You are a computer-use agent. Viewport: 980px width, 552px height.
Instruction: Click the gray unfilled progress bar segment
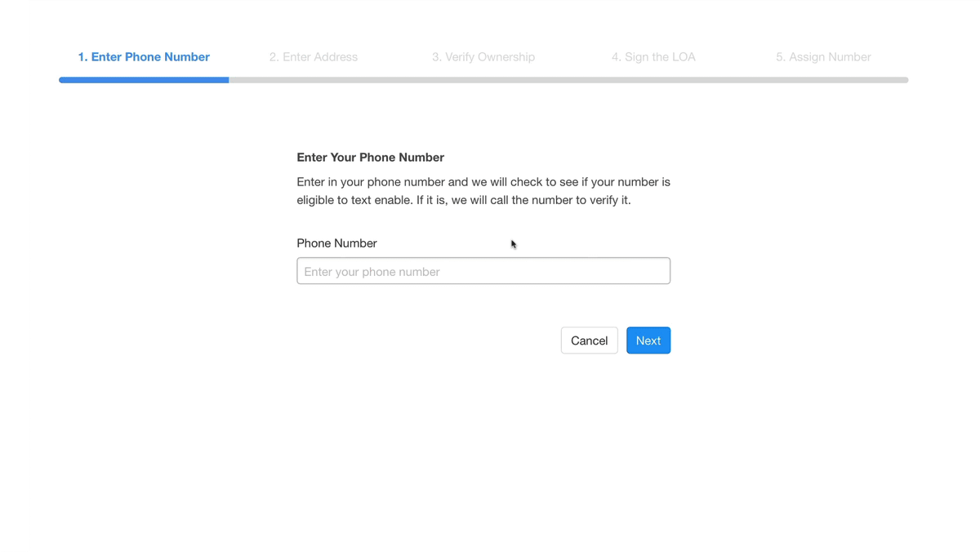572,79
